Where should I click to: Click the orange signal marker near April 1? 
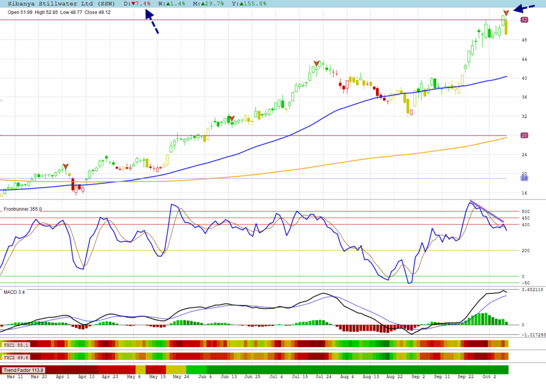point(65,166)
